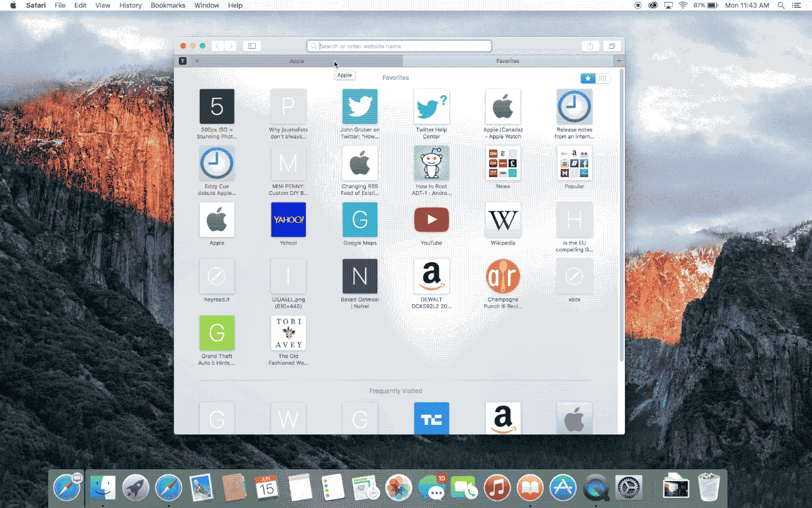Image resolution: width=812 pixels, height=508 pixels.
Task: Open the Wikipedia favorite
Action: click(503, 220)
